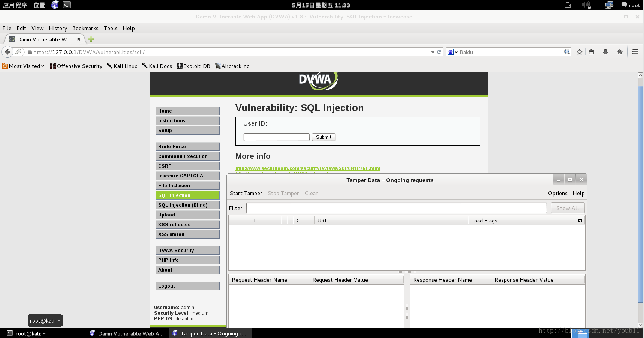Viewport: 644px width, 338px height.
Task: Open Upload in the DVWA sidebar
Action: click(188, 215)
